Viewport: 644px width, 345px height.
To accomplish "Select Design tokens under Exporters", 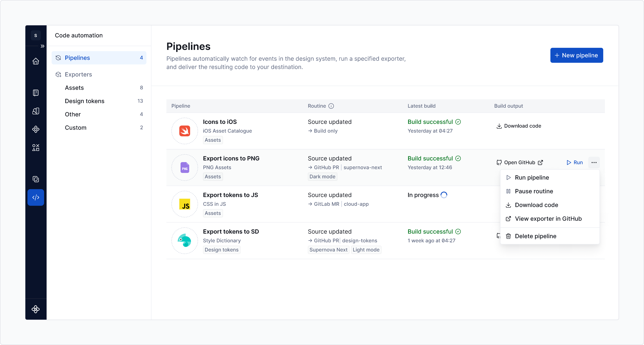I will (84, 101).
